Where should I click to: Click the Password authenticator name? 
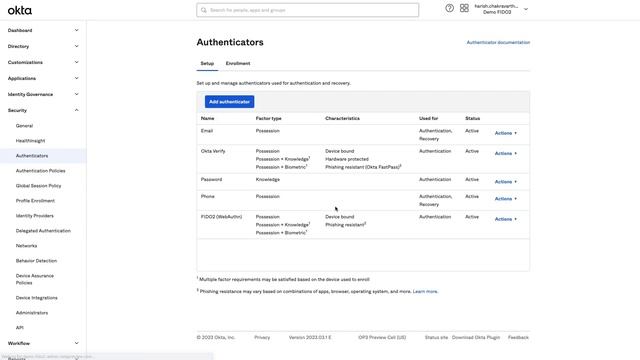pos(211,180)
